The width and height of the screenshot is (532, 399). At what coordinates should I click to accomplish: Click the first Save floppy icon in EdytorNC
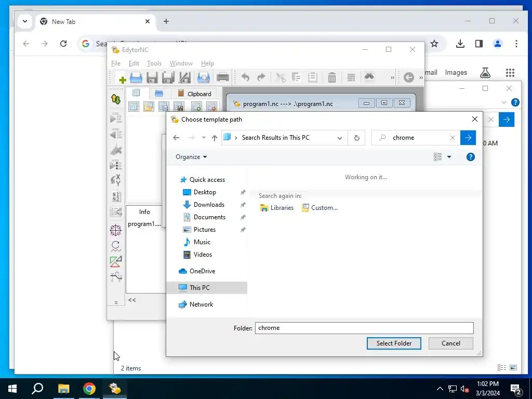152,78
